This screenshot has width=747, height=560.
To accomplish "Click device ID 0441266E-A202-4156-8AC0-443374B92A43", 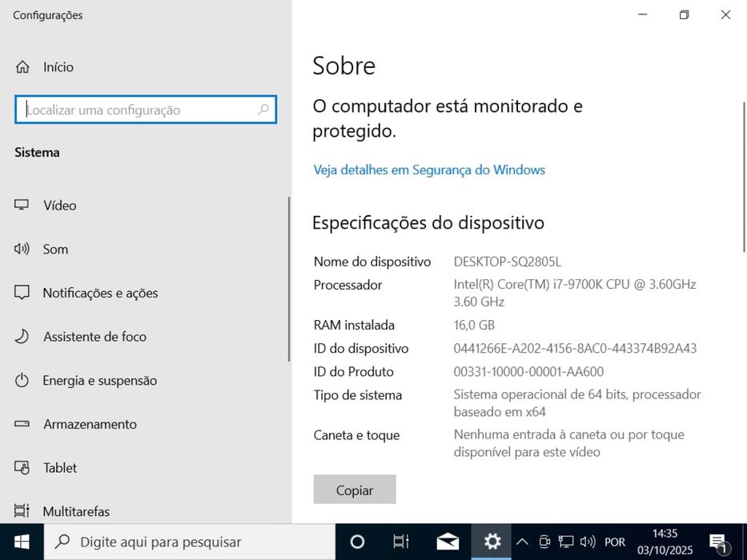I will click(x=575, y=348).
